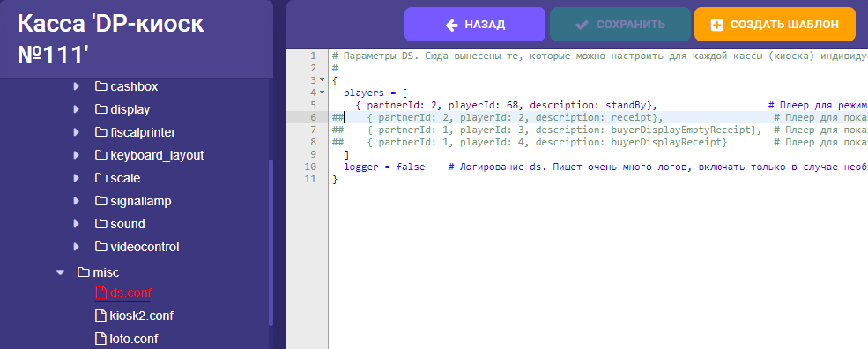Place cursor on logger = false line

pos(384,167)
